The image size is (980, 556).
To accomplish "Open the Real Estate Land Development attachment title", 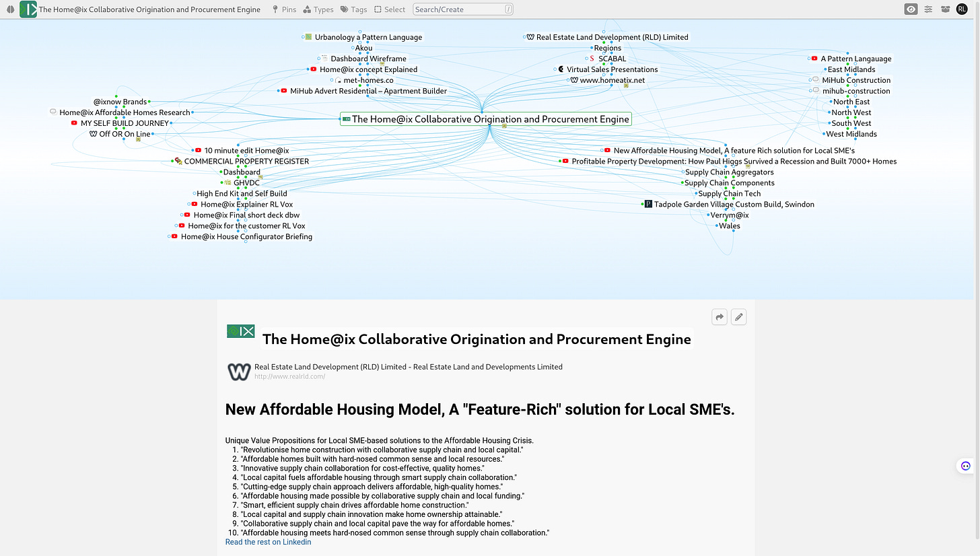I will tap(409, 367).
